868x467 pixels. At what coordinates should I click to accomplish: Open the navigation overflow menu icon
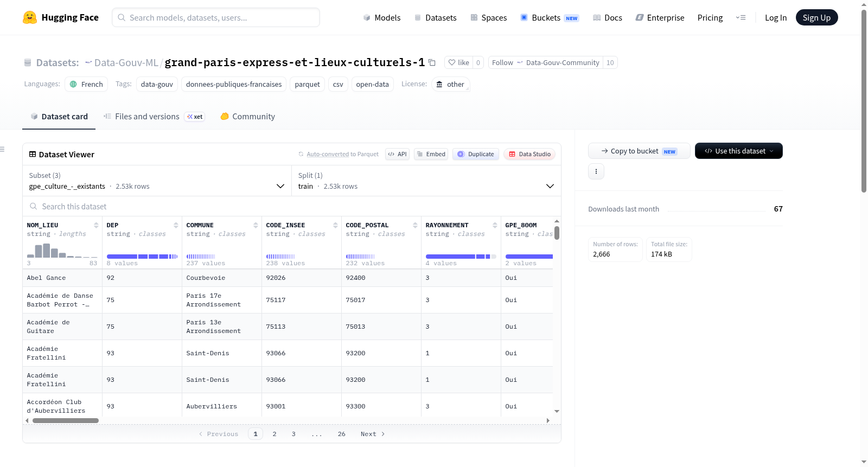click(x=741, y=17)
